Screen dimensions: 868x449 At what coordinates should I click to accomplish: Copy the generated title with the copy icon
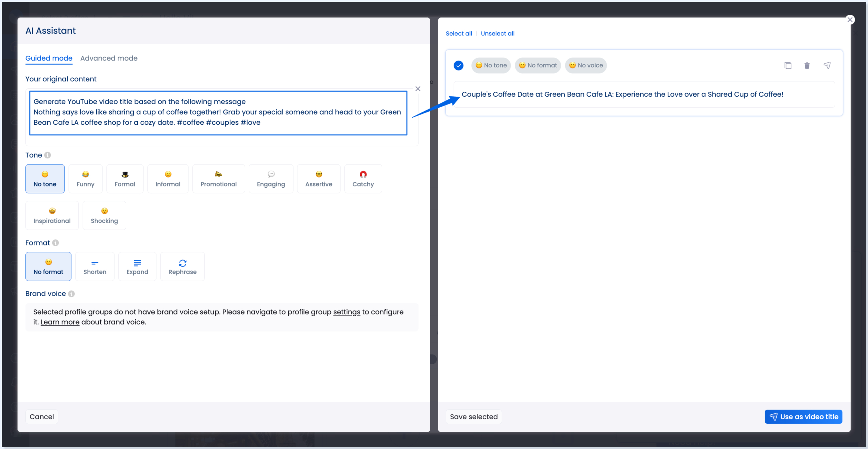(788, 65)
